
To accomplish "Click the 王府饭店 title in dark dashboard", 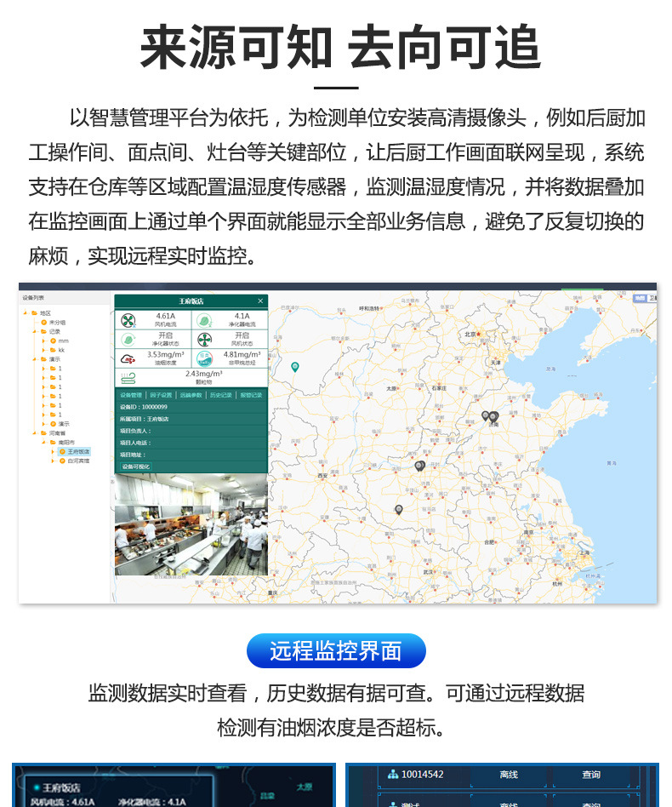I will [x=61, y=788].
